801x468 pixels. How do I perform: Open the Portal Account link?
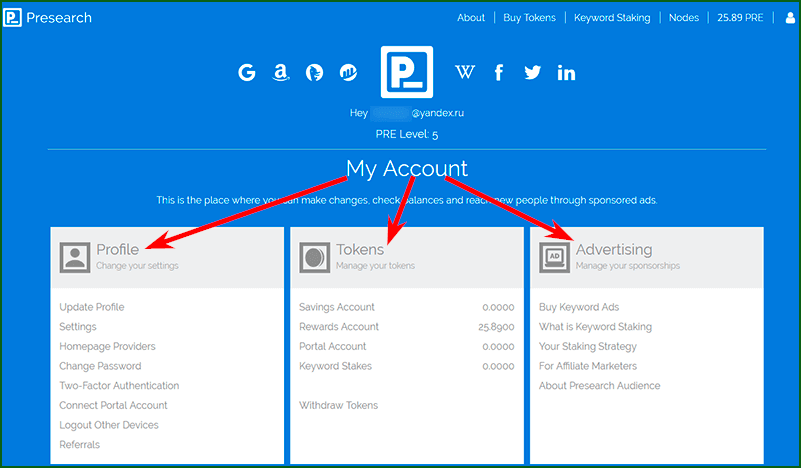pyautogui.click(x=333, y=346)
